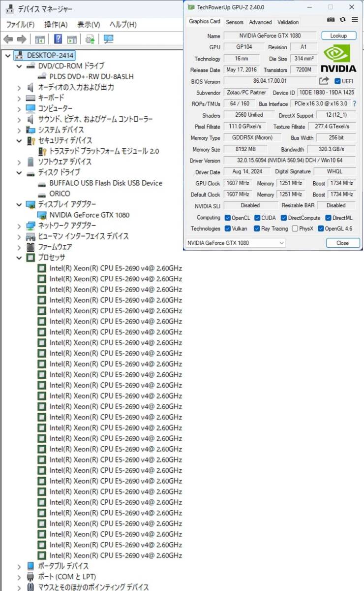This screenshot has height=591, width=364.
Task: Select ヒューマン インターフェイス デバイス tree item
Action: pyautogui.click(x=83, y=236)
